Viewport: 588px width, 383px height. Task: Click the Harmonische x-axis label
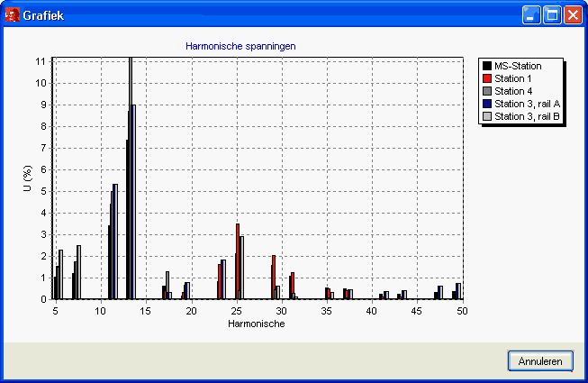pos(257,324)
